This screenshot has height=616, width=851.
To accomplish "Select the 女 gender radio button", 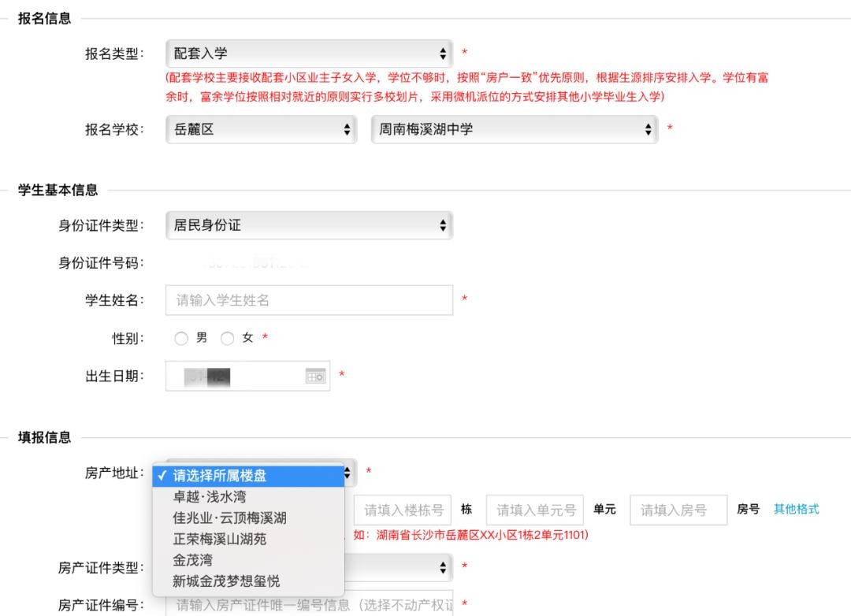I will 228,339.
